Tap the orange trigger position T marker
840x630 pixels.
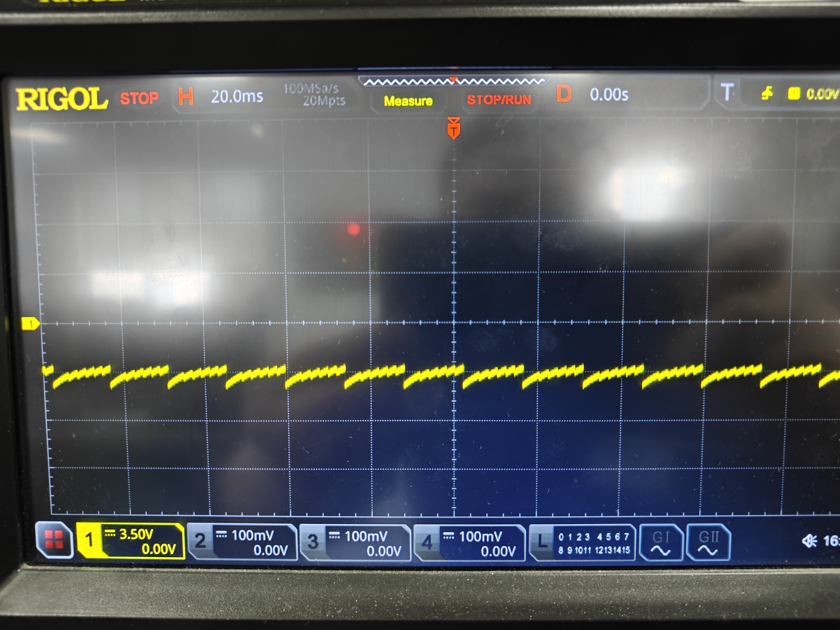tap(453, 128)
